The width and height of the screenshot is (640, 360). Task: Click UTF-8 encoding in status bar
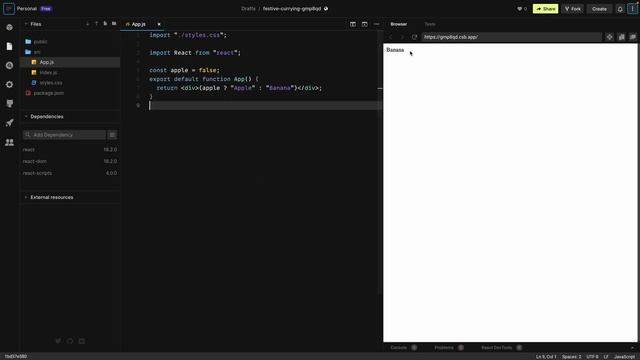[x=592, y=357]
